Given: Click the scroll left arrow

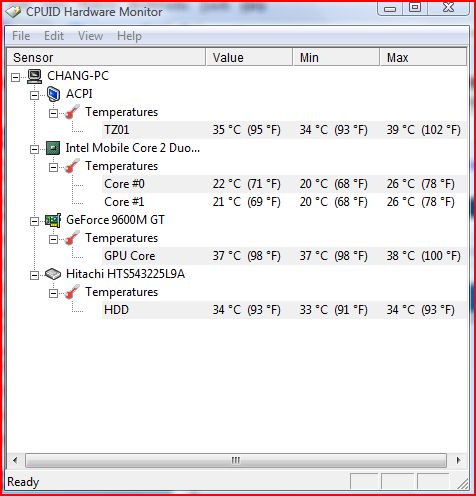Looking at the screenshot, I should click(15, 460).
